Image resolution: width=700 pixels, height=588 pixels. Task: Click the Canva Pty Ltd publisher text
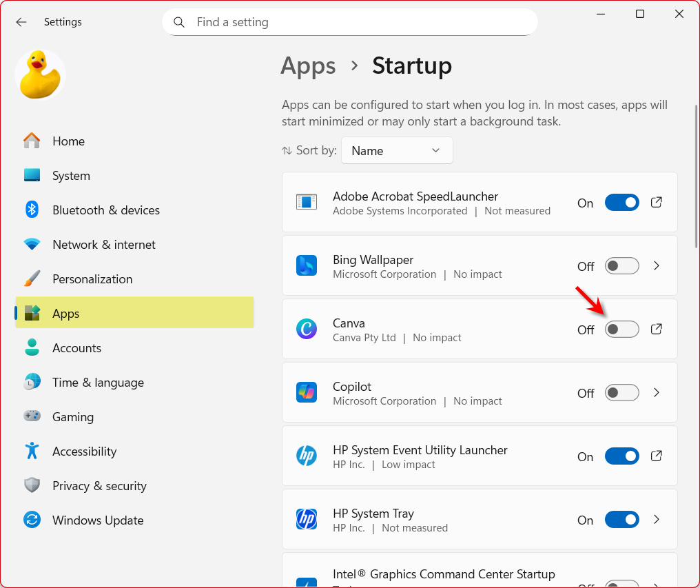coord(364,337)
